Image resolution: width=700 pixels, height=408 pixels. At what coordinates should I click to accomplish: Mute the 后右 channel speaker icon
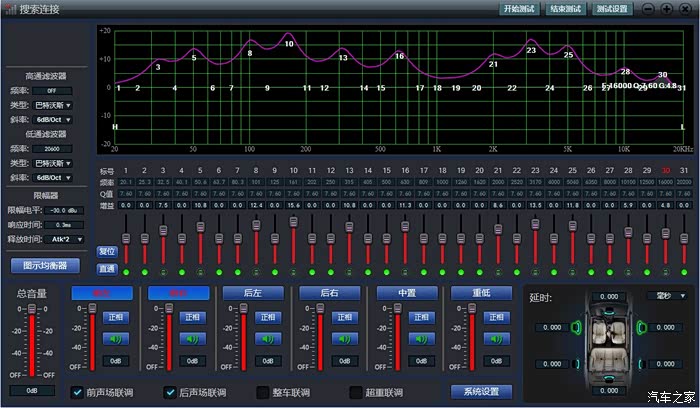click(344, 339)
